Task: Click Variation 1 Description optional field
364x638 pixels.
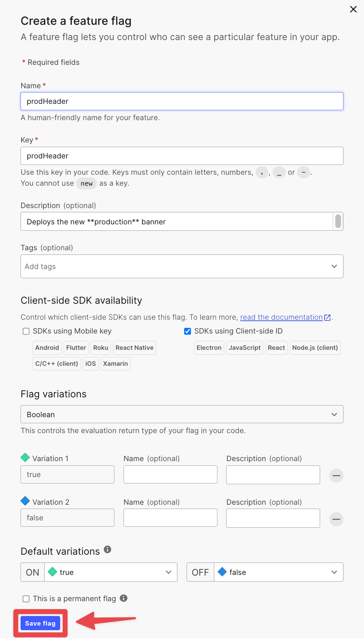Action: click(x=273, y=475)
